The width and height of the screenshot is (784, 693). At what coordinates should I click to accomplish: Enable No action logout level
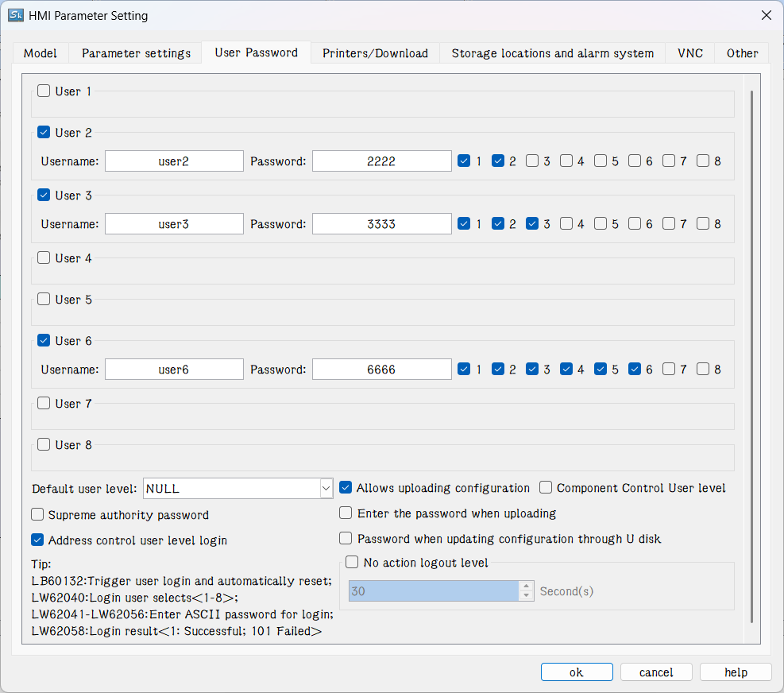(x=353, y=563)
